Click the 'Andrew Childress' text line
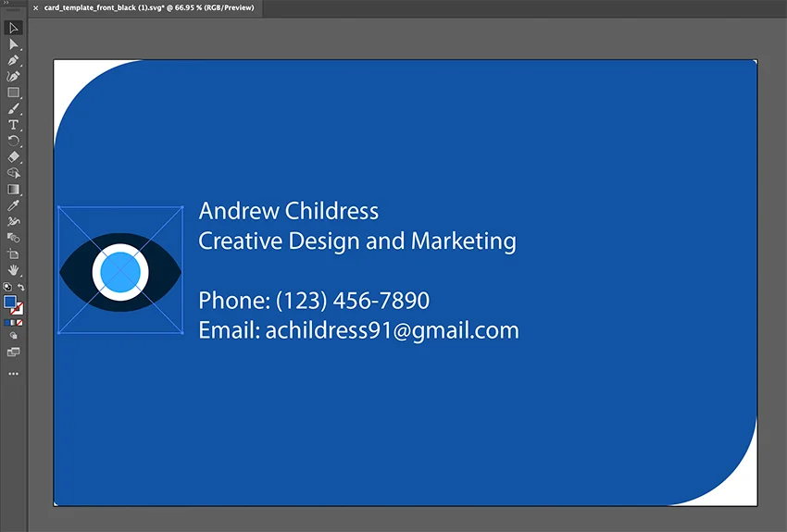The height and width of the screenshot is (532, 787). [289, 211]
